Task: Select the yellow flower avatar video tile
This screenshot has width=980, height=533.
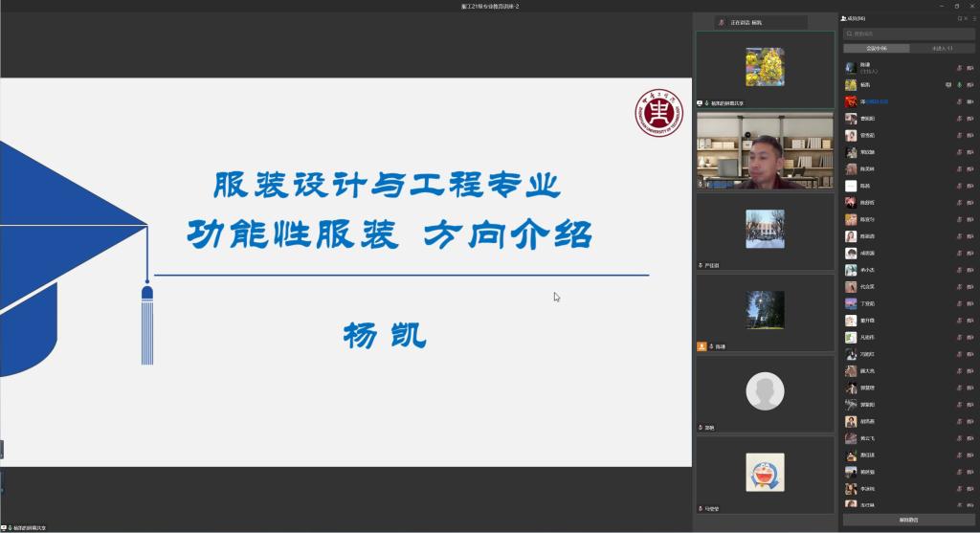Action: pos(765,67)
